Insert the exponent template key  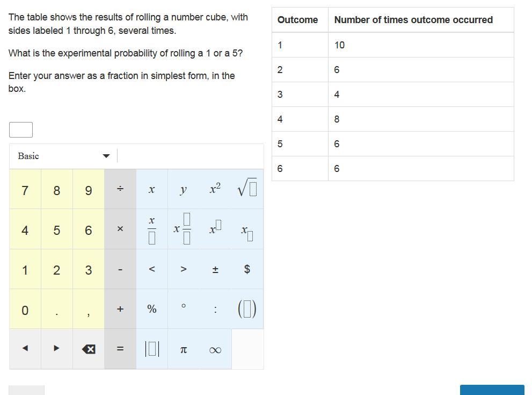pyautogui.click(x=215, y=229)
